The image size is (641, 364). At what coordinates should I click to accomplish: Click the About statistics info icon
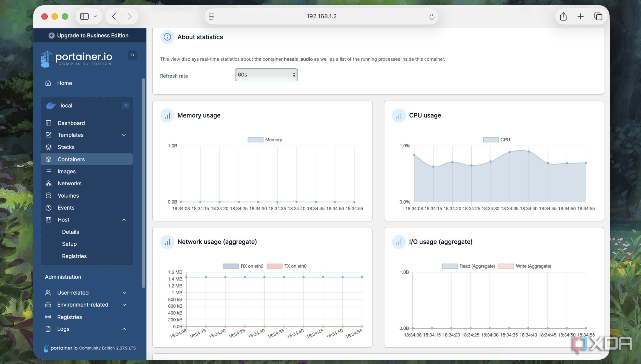167,37
